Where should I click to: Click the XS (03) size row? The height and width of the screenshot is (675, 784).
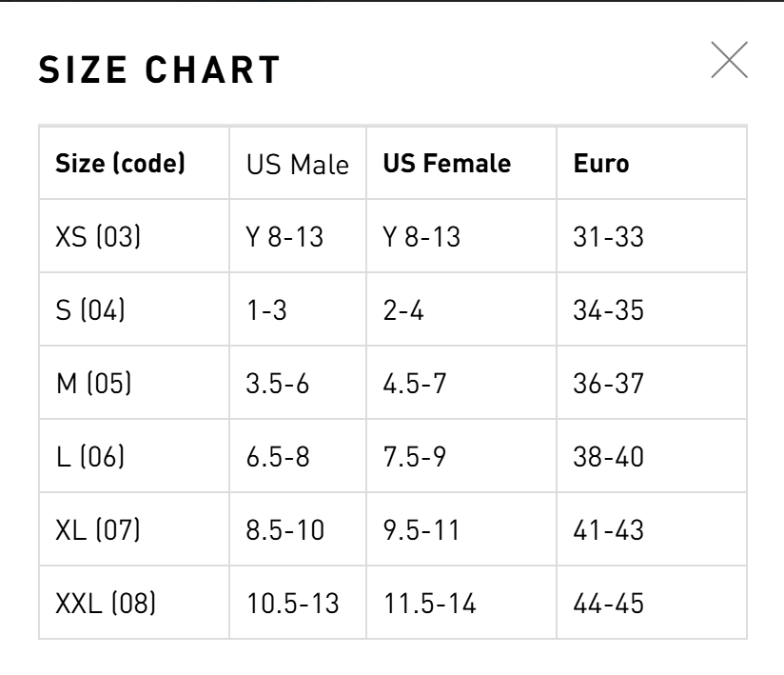(x=98, y=236)
